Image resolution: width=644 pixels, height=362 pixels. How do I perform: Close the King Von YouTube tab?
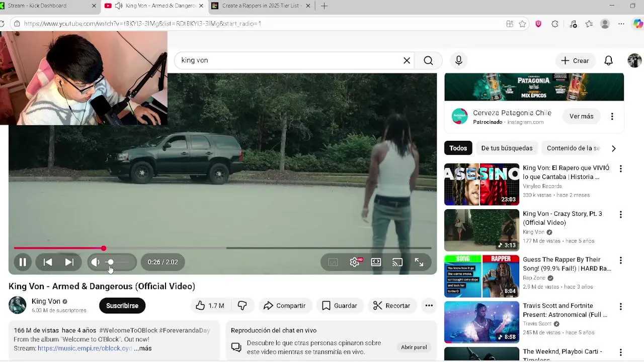201,6
